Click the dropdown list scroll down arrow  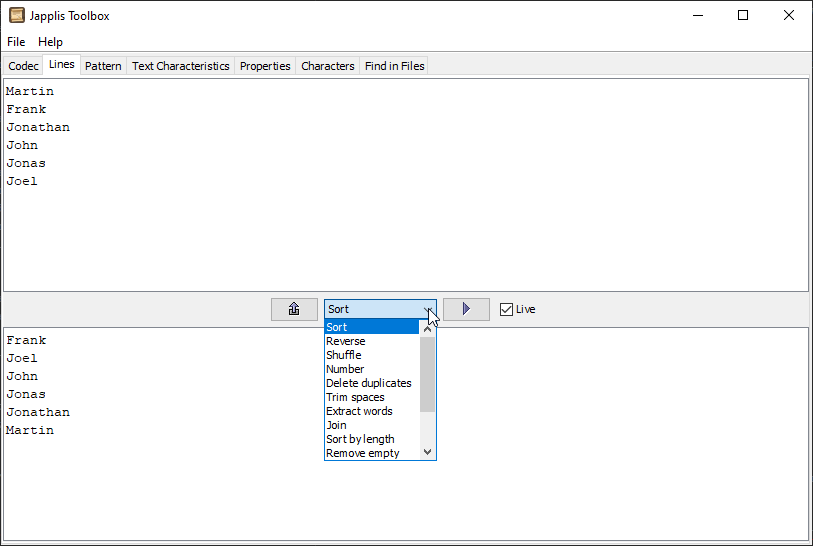[x=428, y=452]
